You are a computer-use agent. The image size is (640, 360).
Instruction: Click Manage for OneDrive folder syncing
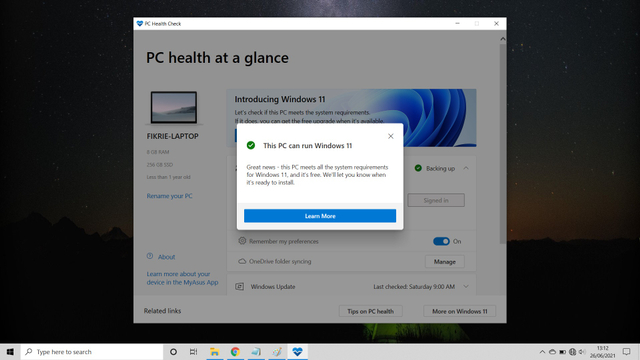click(444, 262)
